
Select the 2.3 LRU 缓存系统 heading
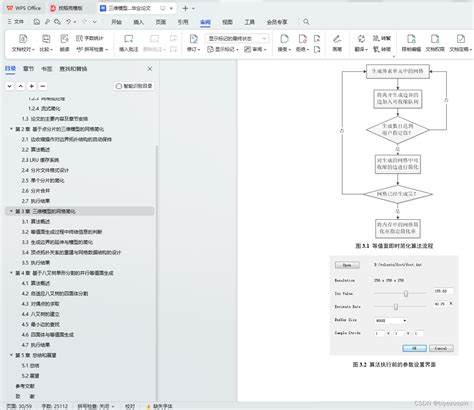tap(40, 160)
